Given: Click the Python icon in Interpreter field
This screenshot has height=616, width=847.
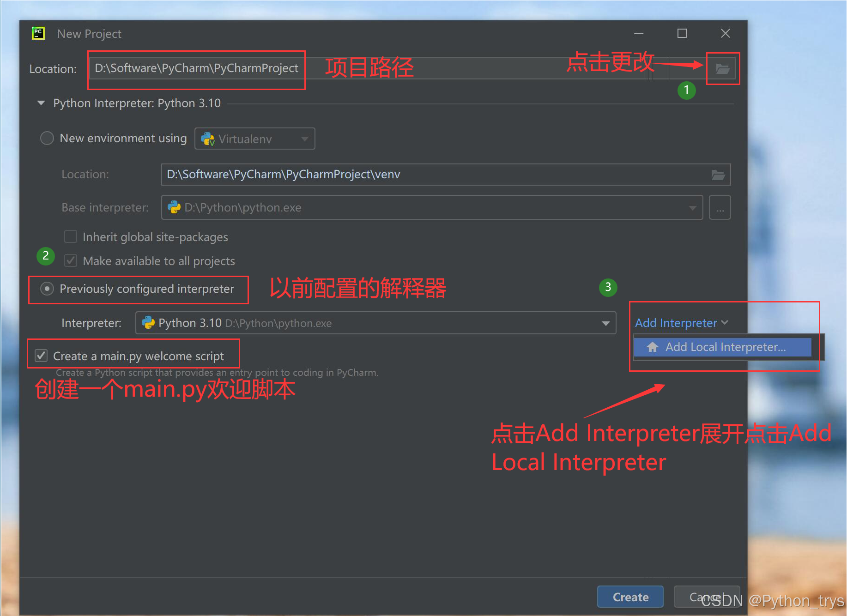Looking at the screenshot, I should click(x=148, y=323).
